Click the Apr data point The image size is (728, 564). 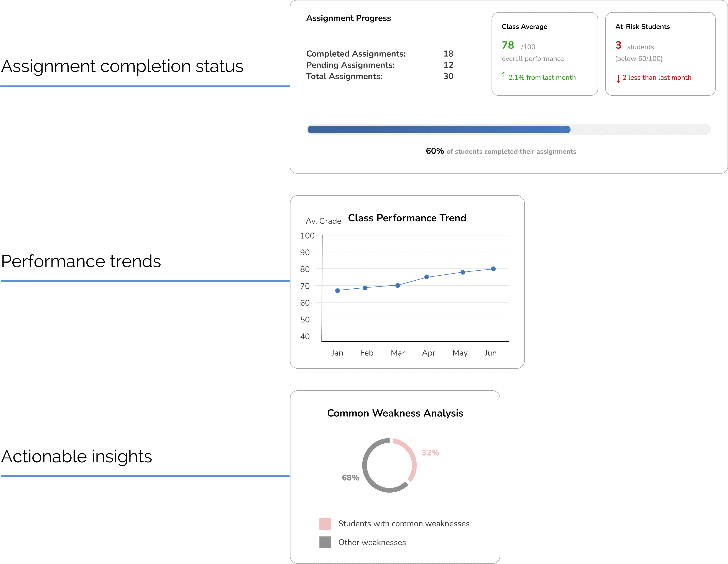tap(427, 277)
